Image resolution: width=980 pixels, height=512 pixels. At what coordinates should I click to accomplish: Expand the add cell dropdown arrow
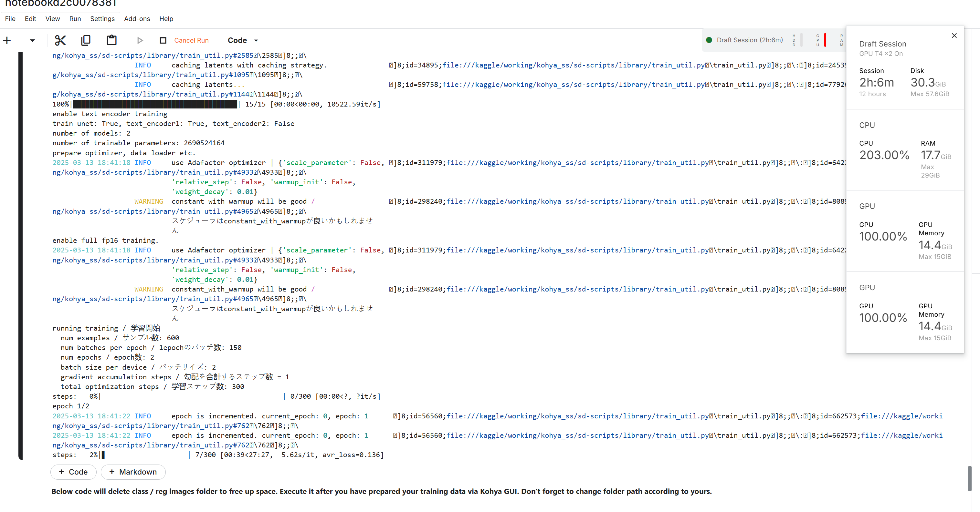[x=32, y=40]
